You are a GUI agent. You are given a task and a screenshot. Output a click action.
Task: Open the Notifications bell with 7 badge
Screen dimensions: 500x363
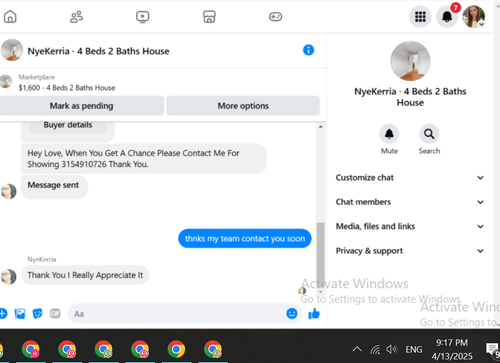point(447,16)
